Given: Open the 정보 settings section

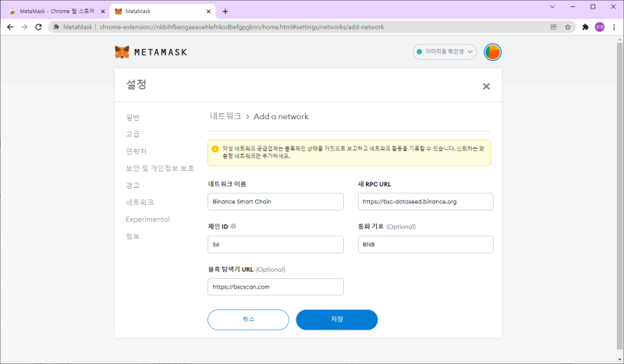Looking at the screenshot, I should click(133, 236).
